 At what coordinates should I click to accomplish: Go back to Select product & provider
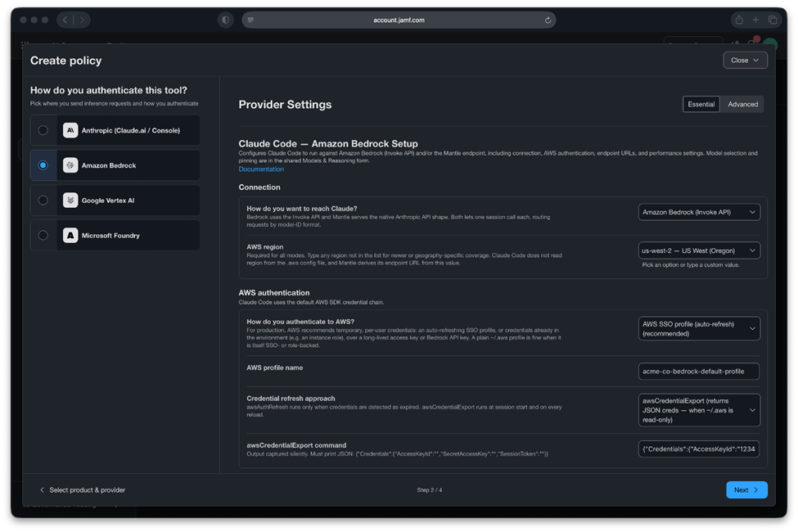(x=83, y=489)
